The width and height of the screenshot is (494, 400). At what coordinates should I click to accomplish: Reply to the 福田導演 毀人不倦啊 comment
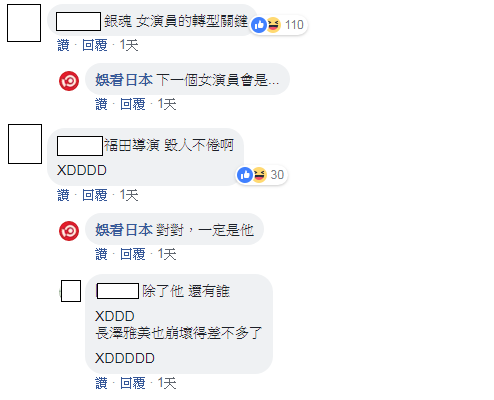pos(95,195)
